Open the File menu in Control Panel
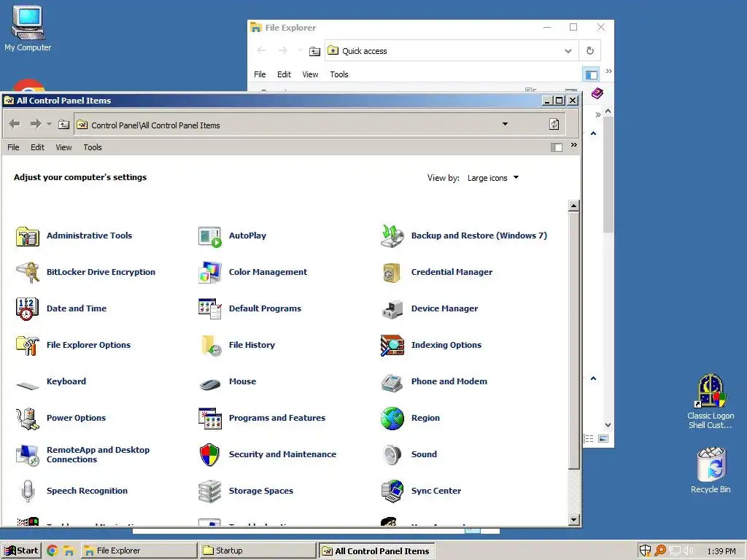This screenshot has width=747, height=560. 13,147
